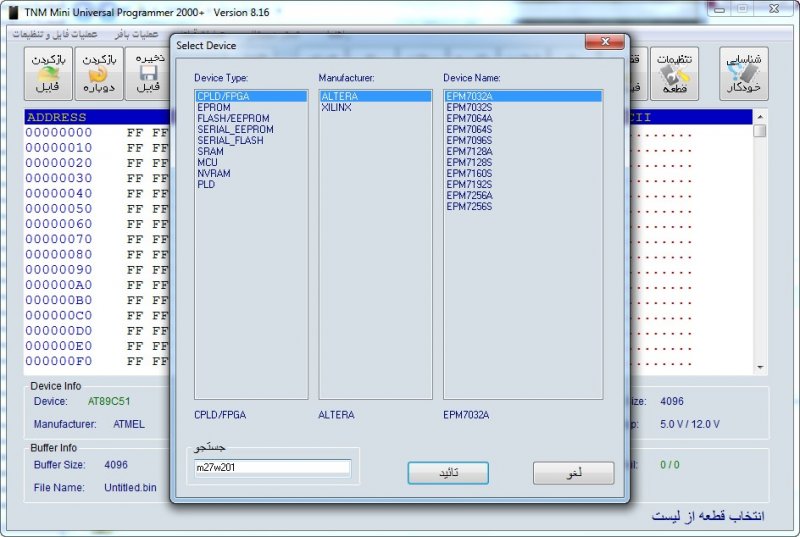Click search field containing m27w201
Screen dimensions: 800x537
click(x=272, y=468)
